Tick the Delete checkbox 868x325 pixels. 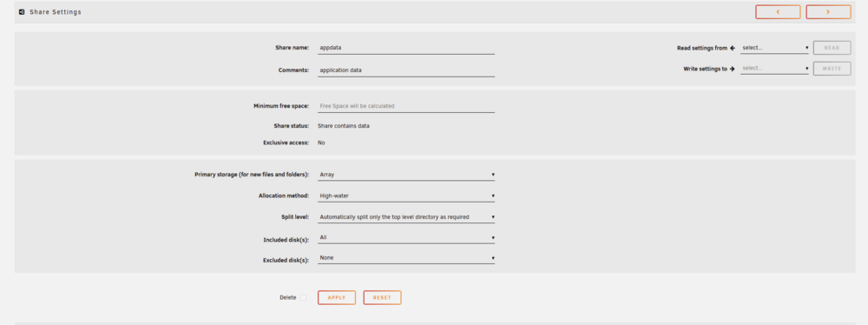[303, 298]
